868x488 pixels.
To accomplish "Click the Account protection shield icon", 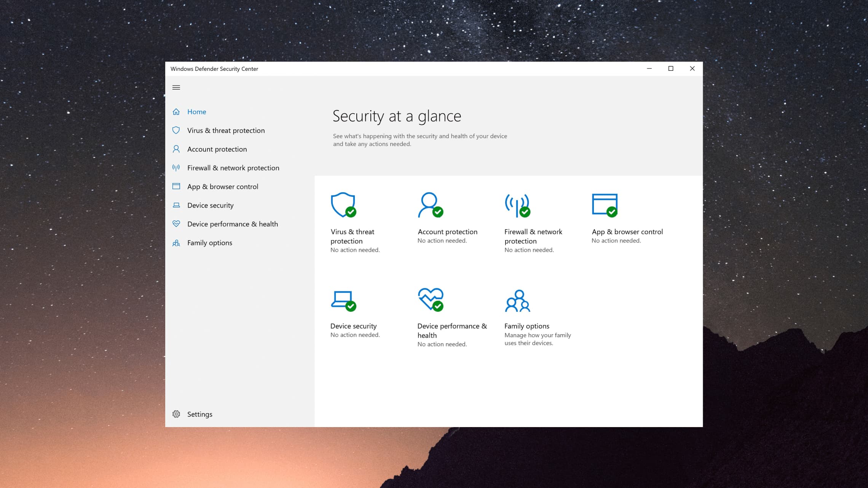I will tap(430, 204).
